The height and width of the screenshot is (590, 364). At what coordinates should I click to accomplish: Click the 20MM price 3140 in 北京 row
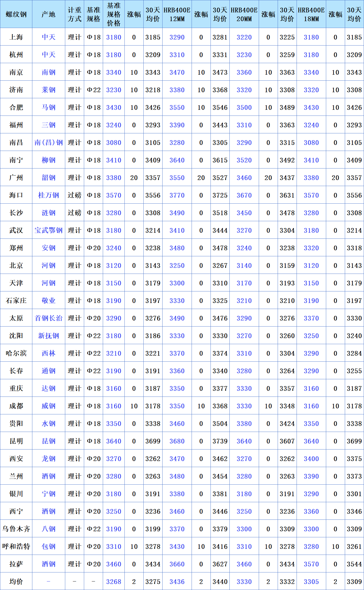pos(244,265)
